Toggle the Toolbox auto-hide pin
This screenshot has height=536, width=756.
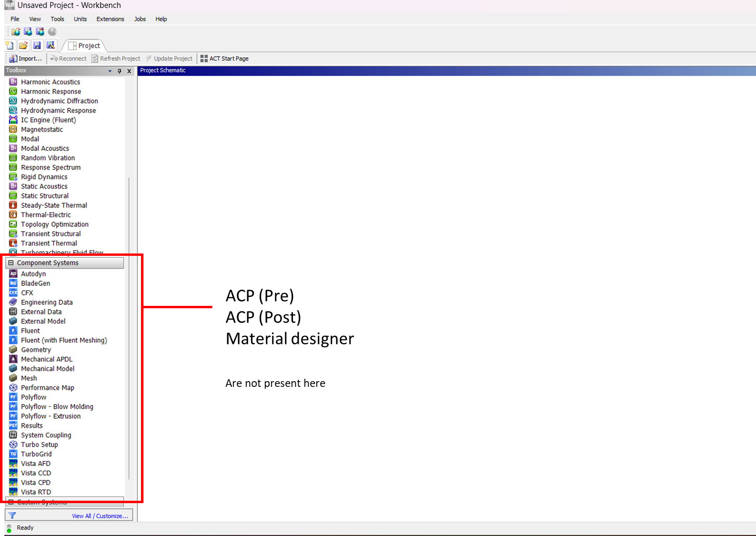click(119, 71)
